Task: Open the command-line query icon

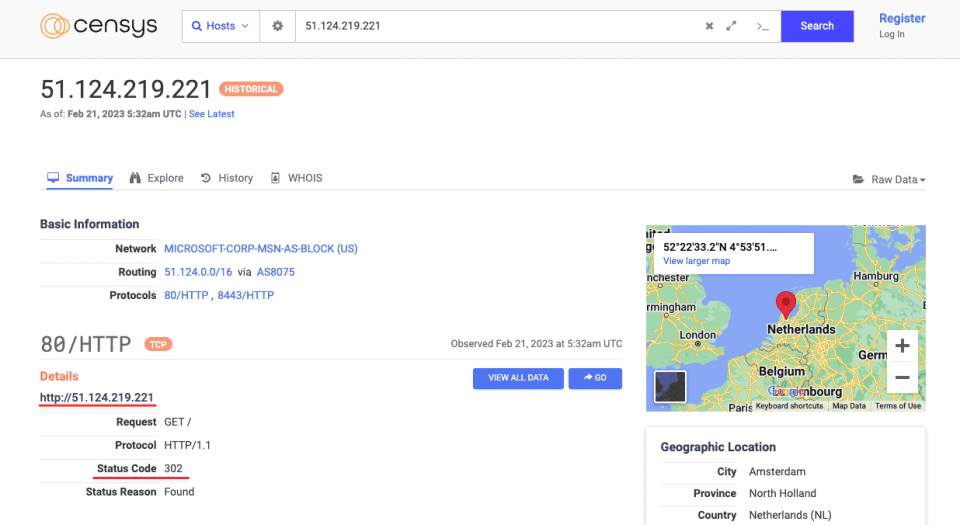Action: (x=762, y=26)
